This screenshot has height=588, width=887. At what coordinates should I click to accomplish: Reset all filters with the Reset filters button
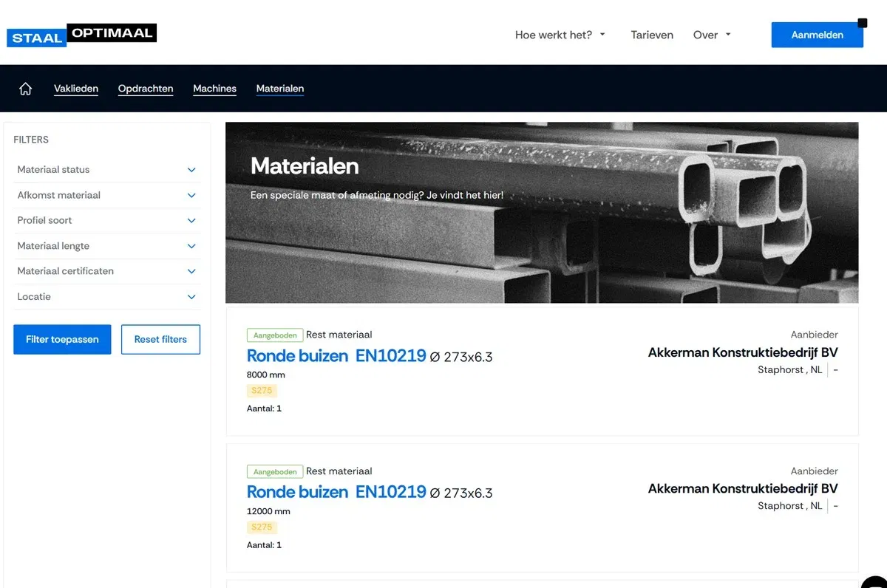[160, 339]
